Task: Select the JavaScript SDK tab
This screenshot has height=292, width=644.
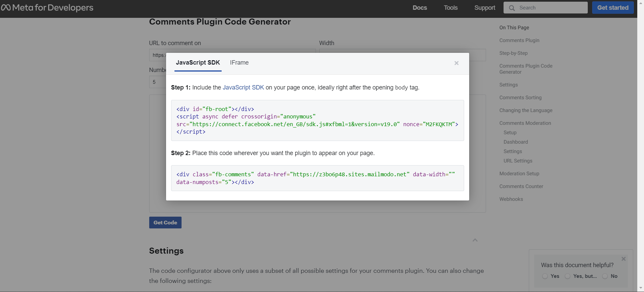Action: point(198,63)
